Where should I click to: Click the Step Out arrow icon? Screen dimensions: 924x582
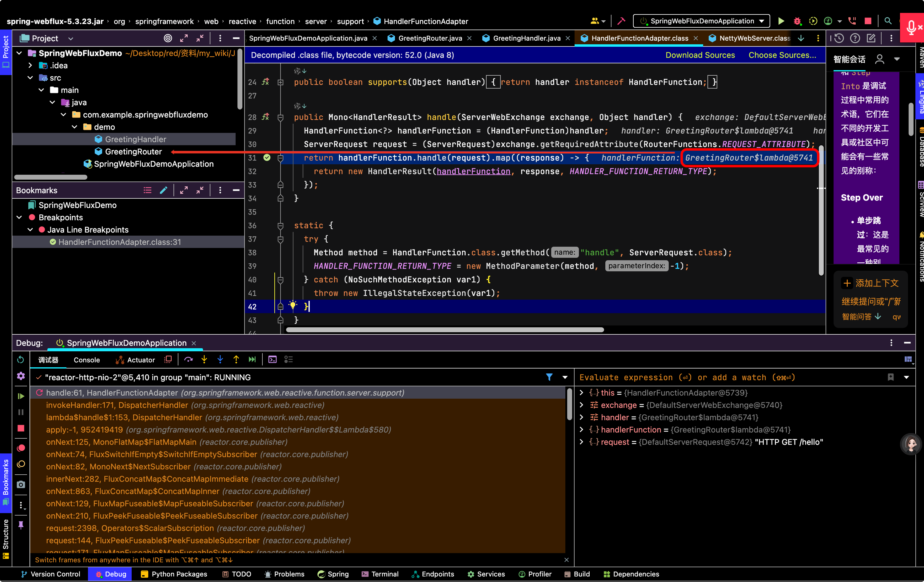(236, 360)
